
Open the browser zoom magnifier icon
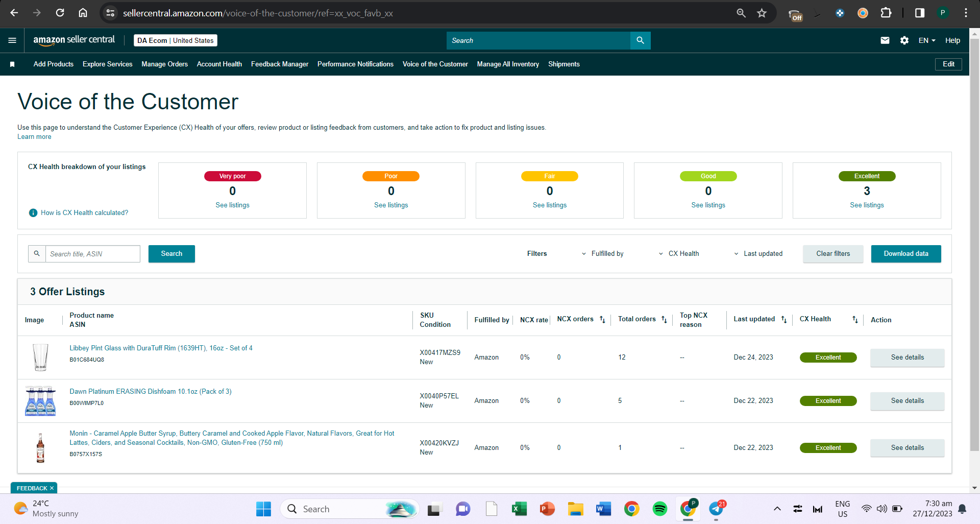click(741, 13)
